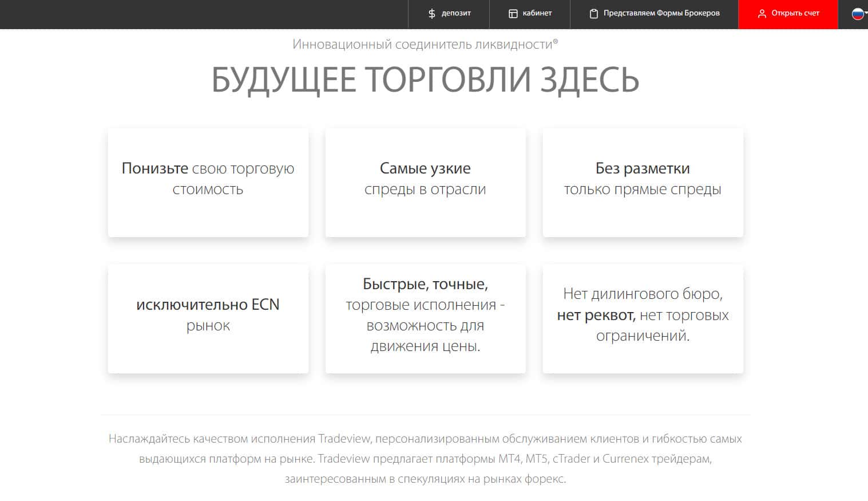Click the 'исключительно ECN рынок' card
The width and height of the screenshot is (868, 501).
(x=208, y=318)
